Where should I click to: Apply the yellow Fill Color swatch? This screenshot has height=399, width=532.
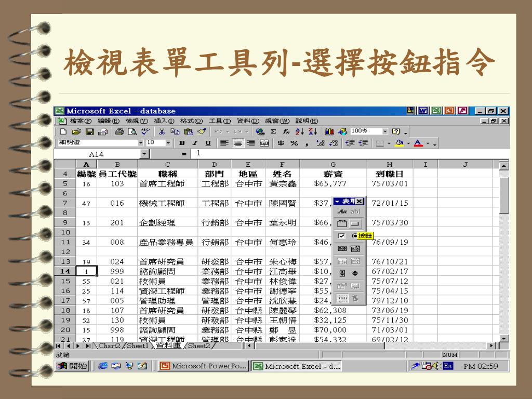tap(400, 143)
